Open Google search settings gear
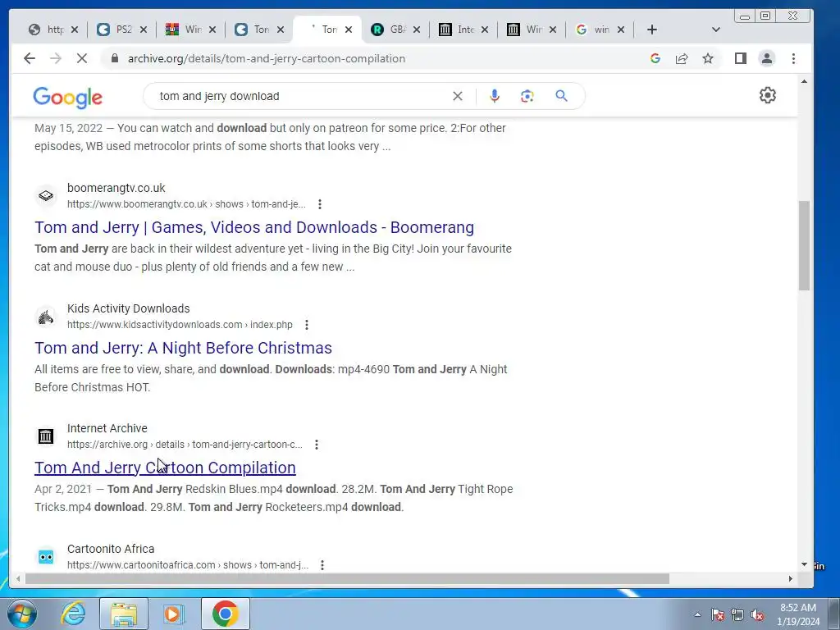This screenshot has height=630, width=840. click(767, 95)
